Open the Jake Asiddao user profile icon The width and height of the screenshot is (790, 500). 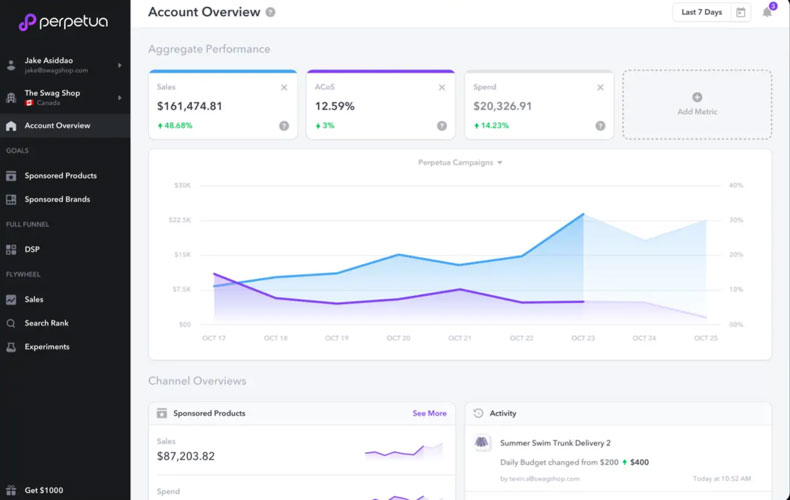tap(11, 65)
